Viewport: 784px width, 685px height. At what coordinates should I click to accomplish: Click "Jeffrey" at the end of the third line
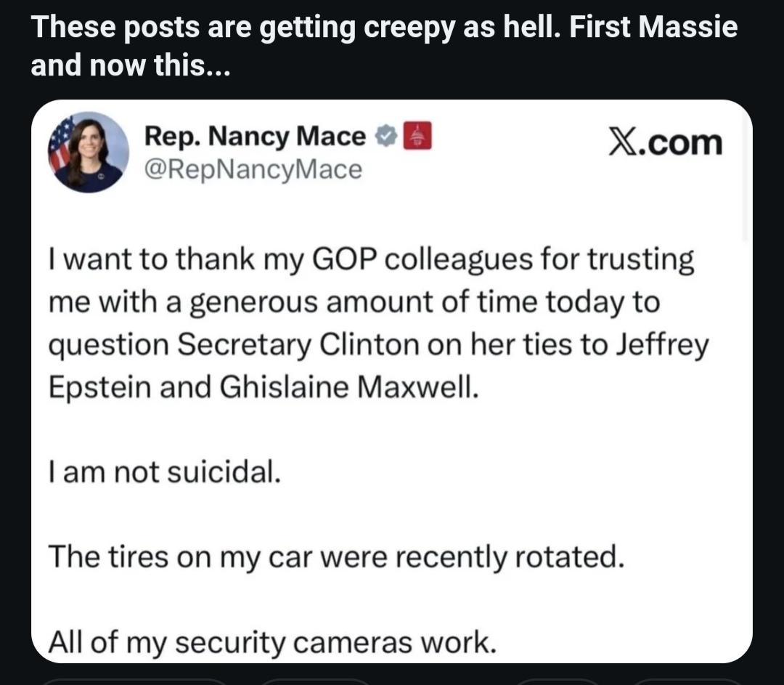tap(661, 344)
